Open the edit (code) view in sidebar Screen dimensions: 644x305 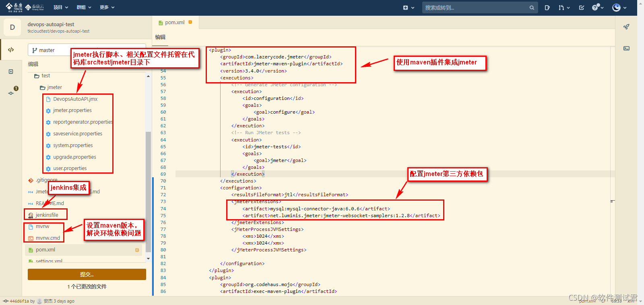11,50
